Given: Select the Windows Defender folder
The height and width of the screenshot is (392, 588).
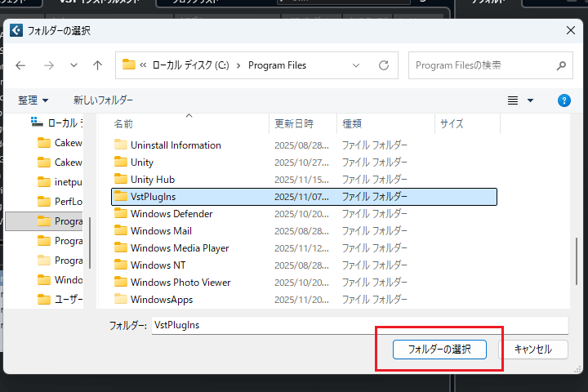Looking at the screenshot, I should [x=171, y=214].
